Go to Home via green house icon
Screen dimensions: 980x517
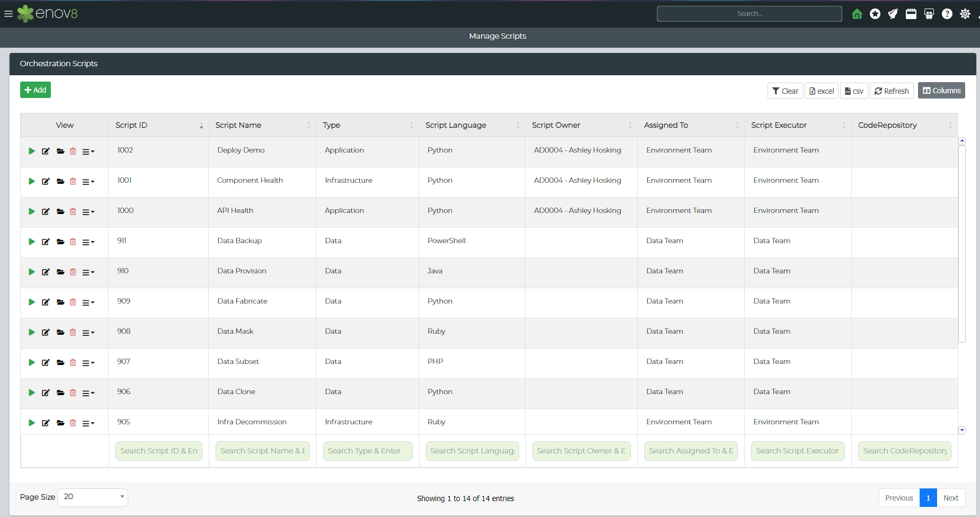pos(857,14)
